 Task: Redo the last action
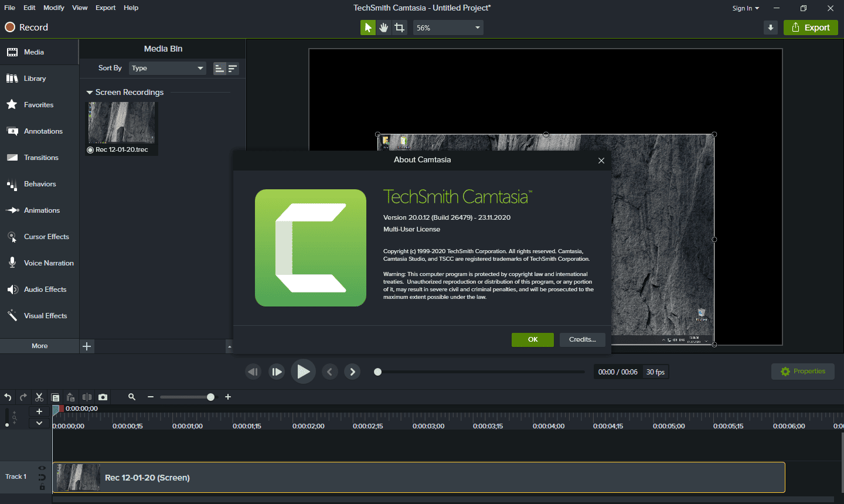(x=23, y=397)
